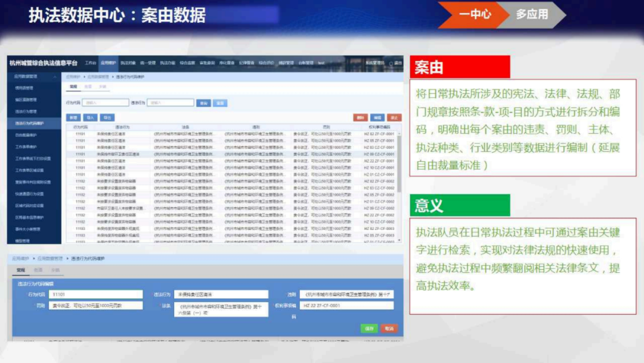Click the 新增 (add new) button

tap(73, 118)
